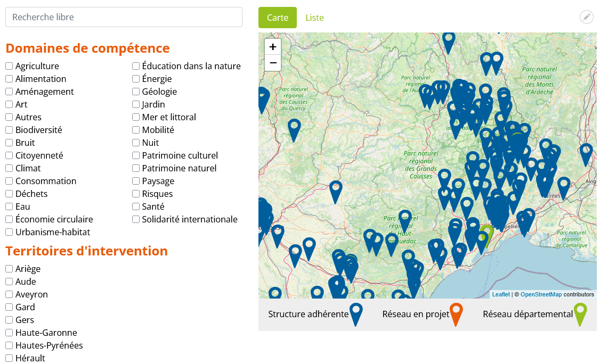Select the Hérault territory checkbox
This screenshot has width=608, height=364.
(9, 358)
